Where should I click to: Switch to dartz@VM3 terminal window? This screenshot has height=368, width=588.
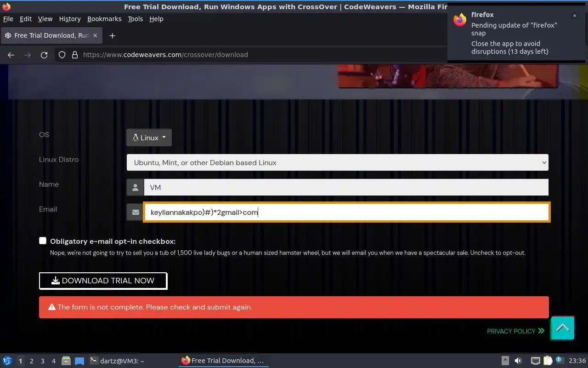(x=117, y=361)
